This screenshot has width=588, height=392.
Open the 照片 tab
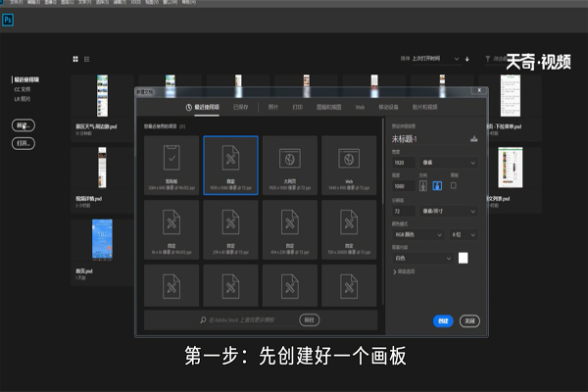click(x=273, y=107)
